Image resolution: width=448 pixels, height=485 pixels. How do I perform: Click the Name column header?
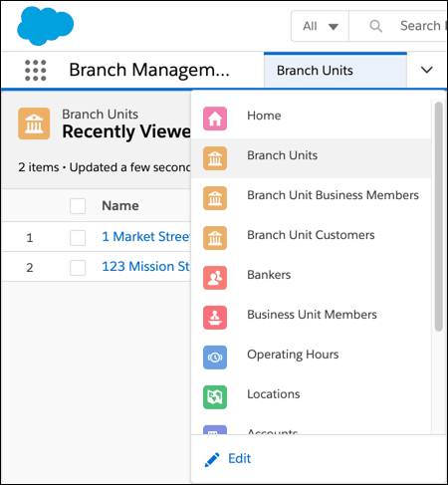120,206
